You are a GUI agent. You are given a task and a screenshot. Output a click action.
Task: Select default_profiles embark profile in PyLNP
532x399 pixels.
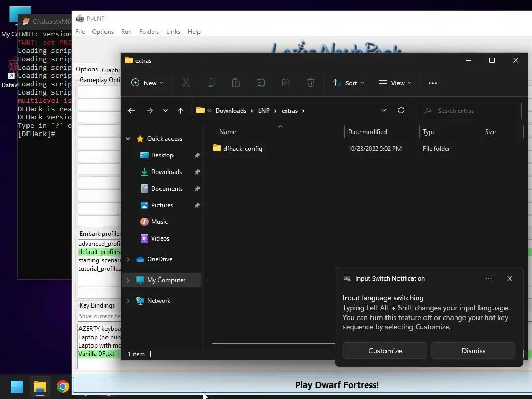(x=99, y=252)
